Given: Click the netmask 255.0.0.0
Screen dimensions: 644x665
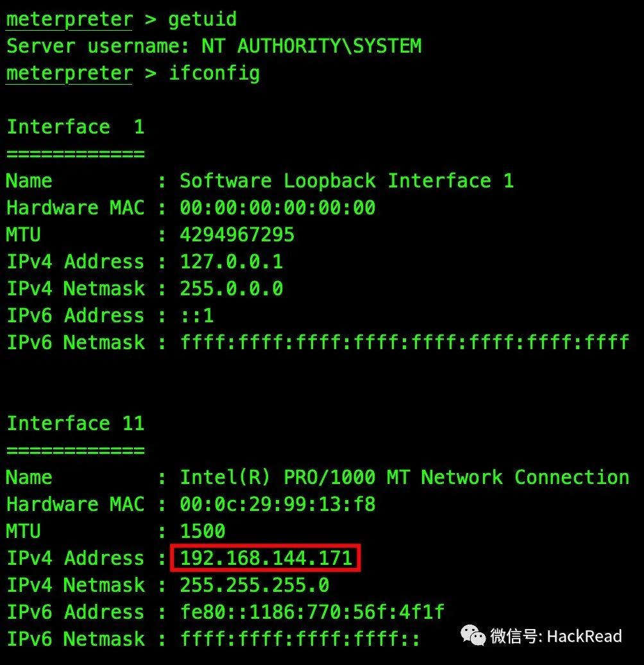Looking at the screenshot, I should click(232, 289).
